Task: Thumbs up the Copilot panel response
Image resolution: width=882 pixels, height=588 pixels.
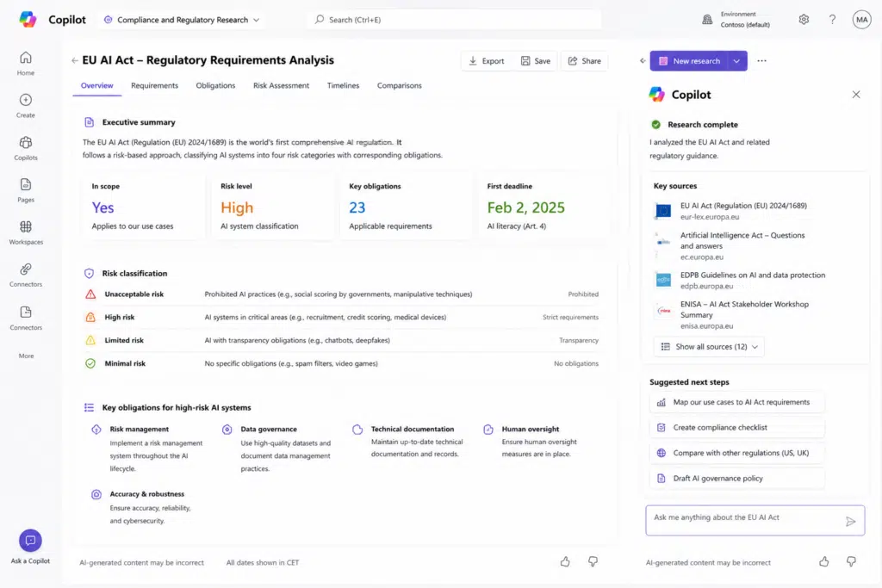Action: point(824,561)
